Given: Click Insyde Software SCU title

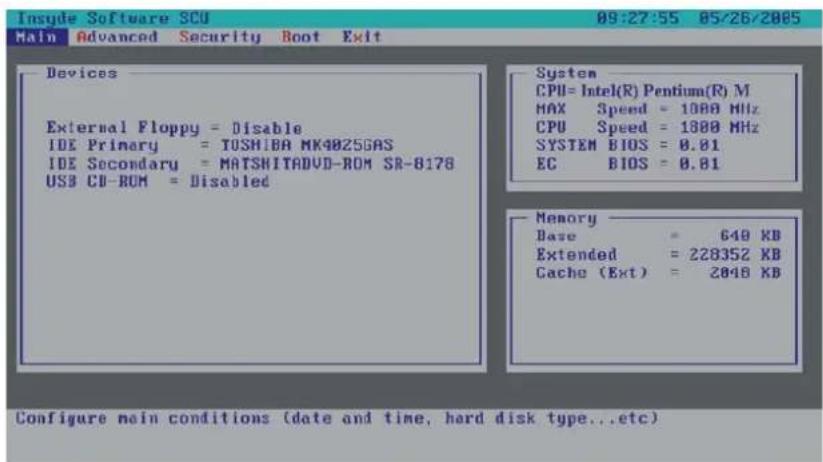Looking at the screenshot, I should click(113, 18).
